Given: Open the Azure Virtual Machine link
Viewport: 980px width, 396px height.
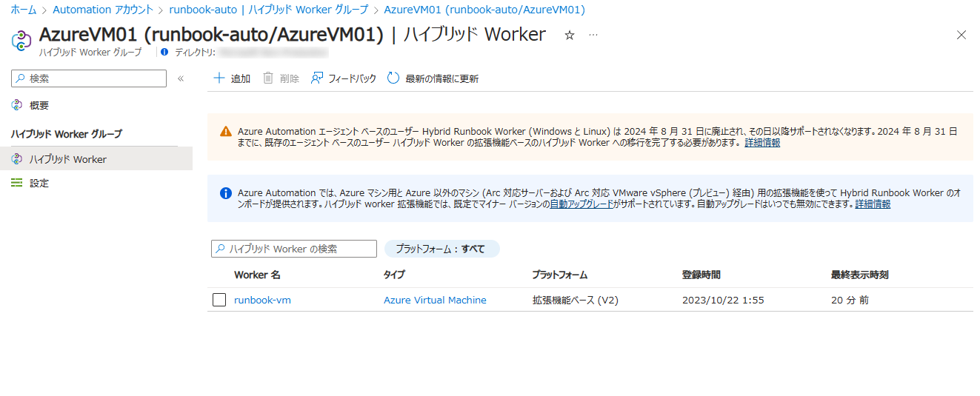Looking at the screenshot, I should pyautogui.click(x=435, y=300).
